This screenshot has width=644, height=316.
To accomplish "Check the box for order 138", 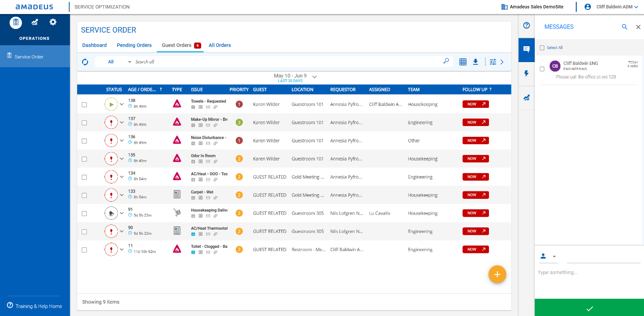I will tap(85, 105).
